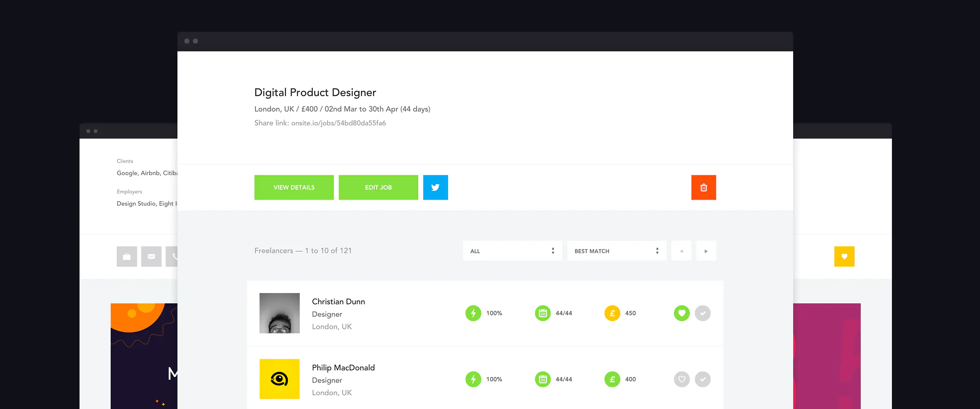The width and height of the screenshot is (980, 409).
Task: Delete job with the orange trash icon
Action: tap(703, 187)
